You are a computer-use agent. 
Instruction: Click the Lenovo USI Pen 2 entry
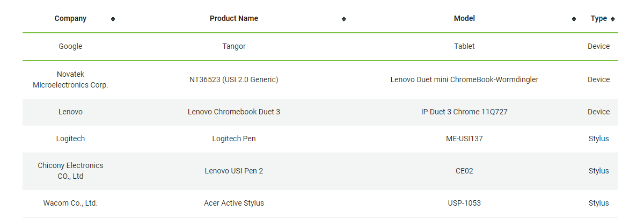coord(234,171)
